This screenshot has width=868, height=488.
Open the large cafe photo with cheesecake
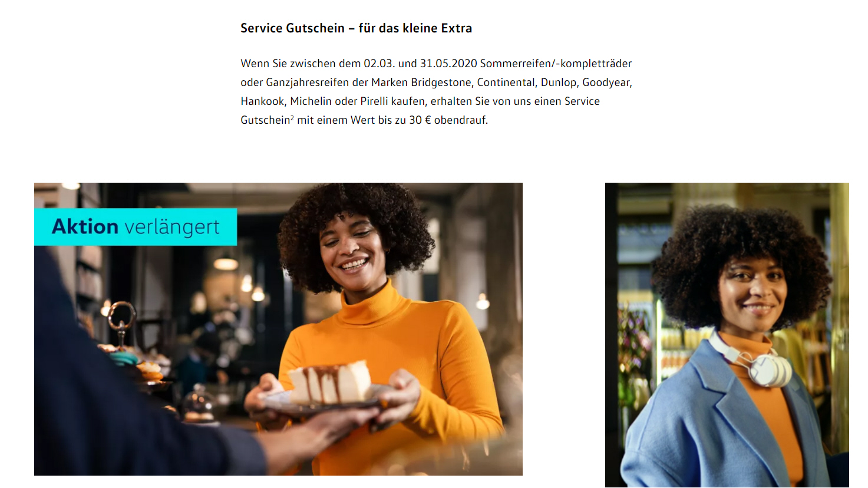click(x=278, y=329)
